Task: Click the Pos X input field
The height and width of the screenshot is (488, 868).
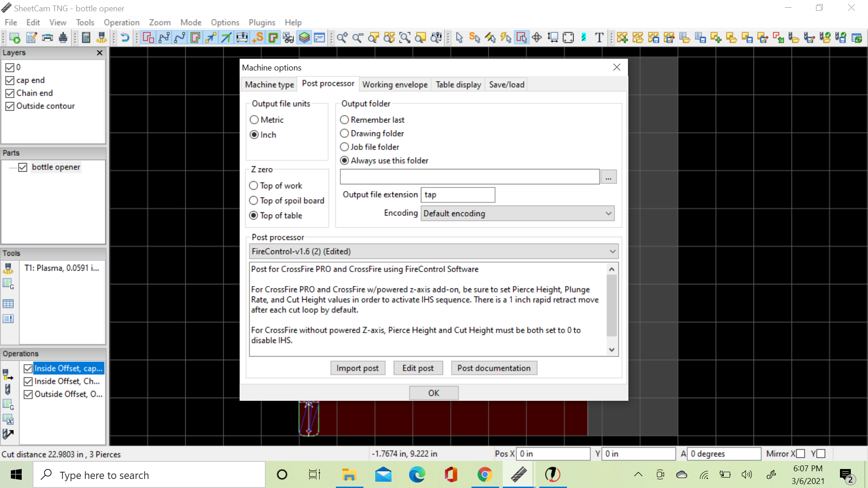Action: point(553,454)
